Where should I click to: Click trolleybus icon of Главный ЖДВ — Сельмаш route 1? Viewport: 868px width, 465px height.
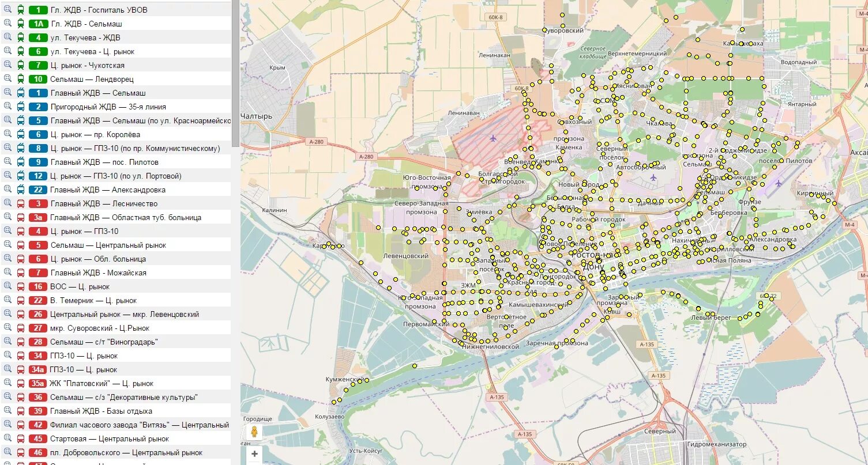21,93
